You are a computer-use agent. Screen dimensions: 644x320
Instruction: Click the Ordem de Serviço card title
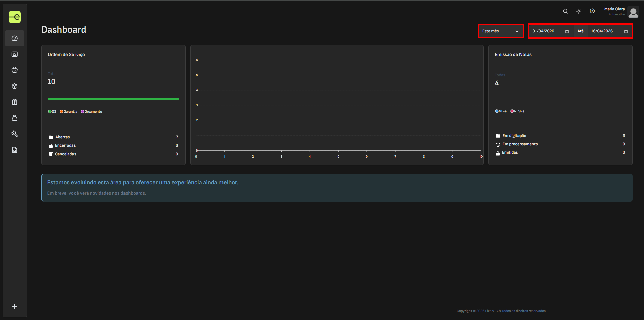point(66,54)
